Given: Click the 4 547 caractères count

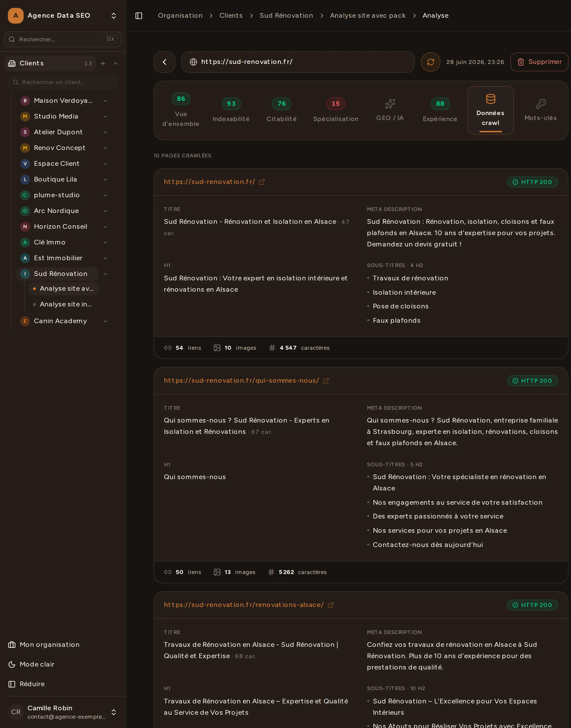Looking at the screenshot, I should [299, 348].
